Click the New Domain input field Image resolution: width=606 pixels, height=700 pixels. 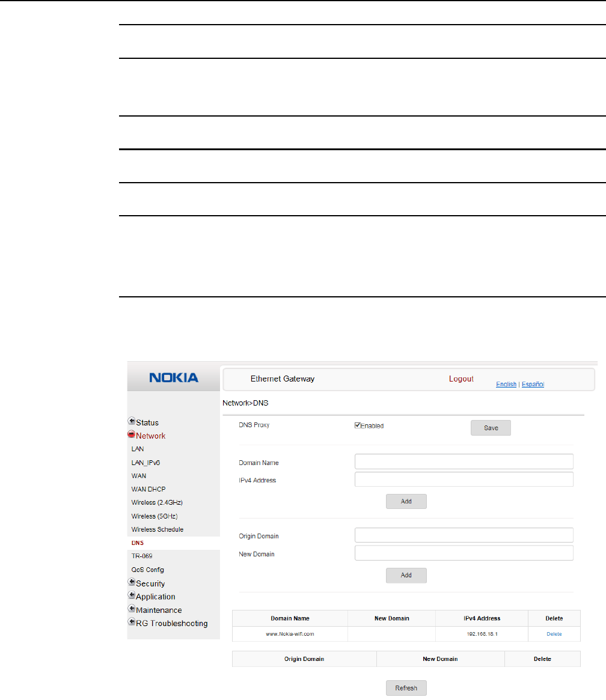pos(464,553)
